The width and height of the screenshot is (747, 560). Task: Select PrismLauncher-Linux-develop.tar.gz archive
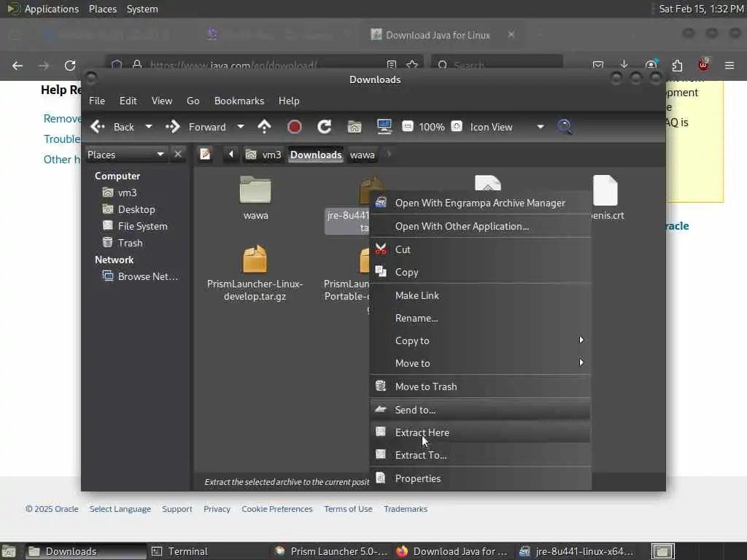tap(255, 273)
